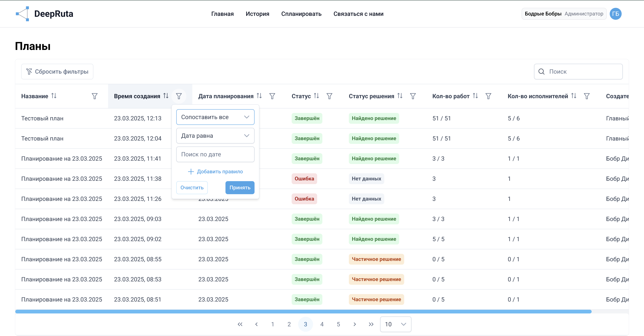Screen dimensions: 644x336
Task: Open the Спланировать menu item
Action: 301,14
